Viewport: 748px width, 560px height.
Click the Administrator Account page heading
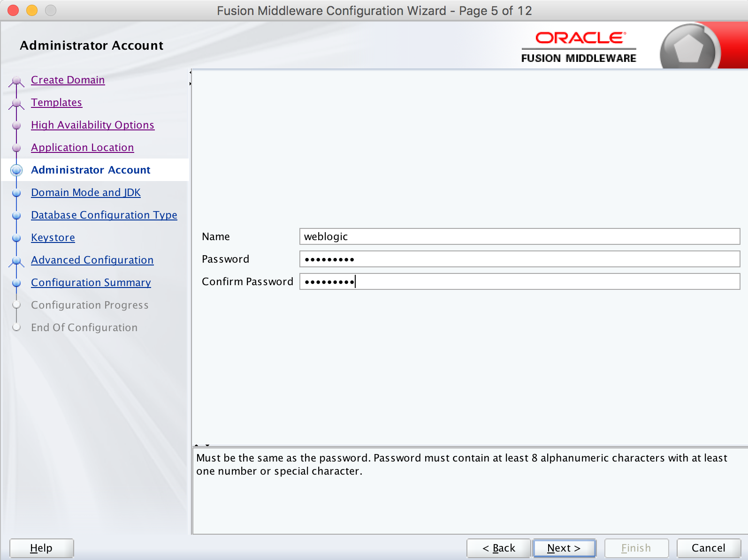tap(92, 45)
